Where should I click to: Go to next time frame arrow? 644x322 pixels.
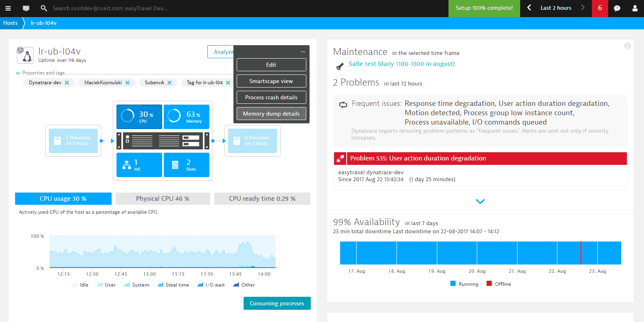583,8
